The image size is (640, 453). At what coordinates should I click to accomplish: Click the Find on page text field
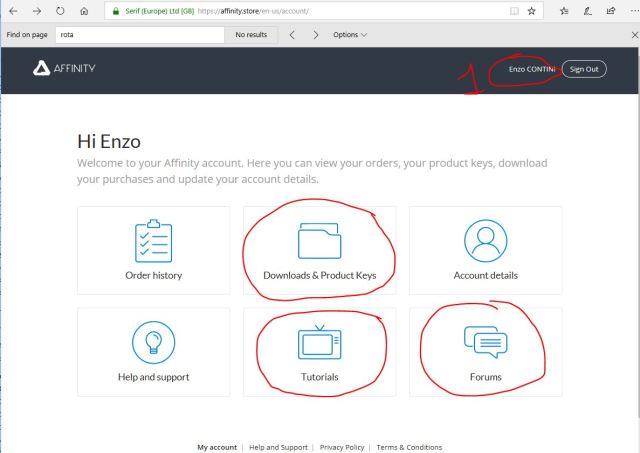point(138,34)
